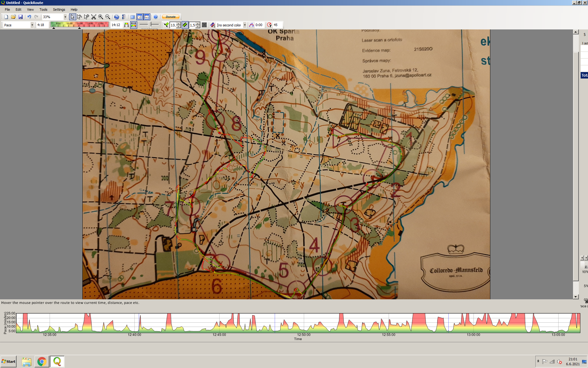Screen dimensions: 588x368
Task: Click the network signal tray icon
Action: (x=552, y=362)
